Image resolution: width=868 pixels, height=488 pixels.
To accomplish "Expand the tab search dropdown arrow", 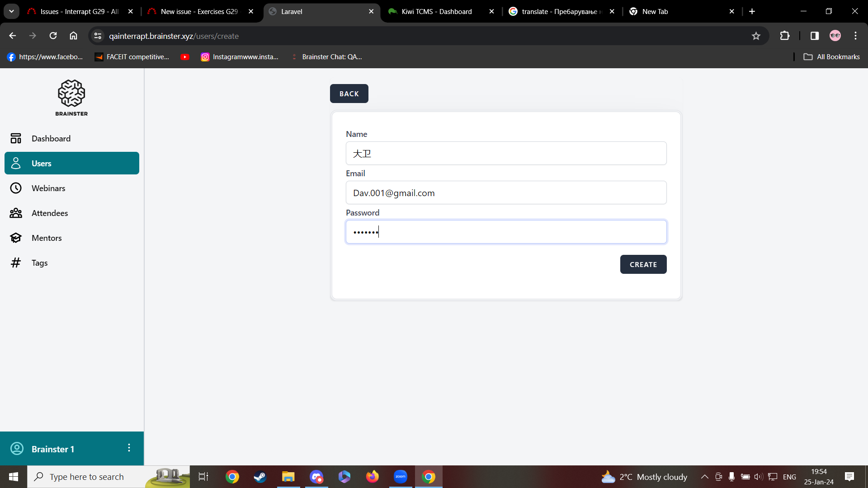I will [11, 11].
